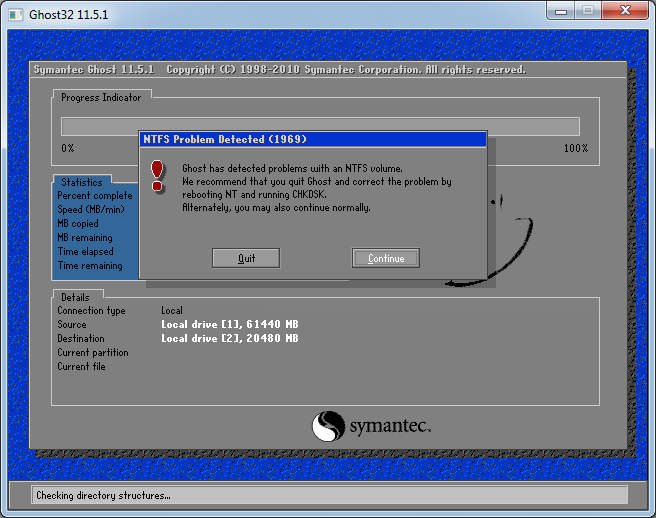
Task: Click the 'Ghost32 11.5.1' window title text
Action: coord(69,15)
